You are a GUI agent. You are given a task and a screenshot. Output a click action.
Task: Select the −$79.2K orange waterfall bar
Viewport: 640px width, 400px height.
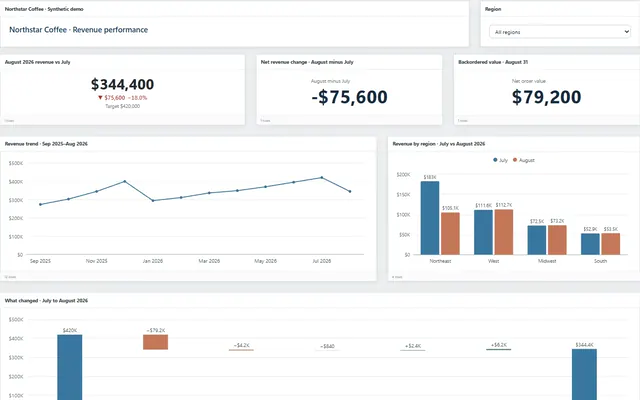(x=155, y=342)
